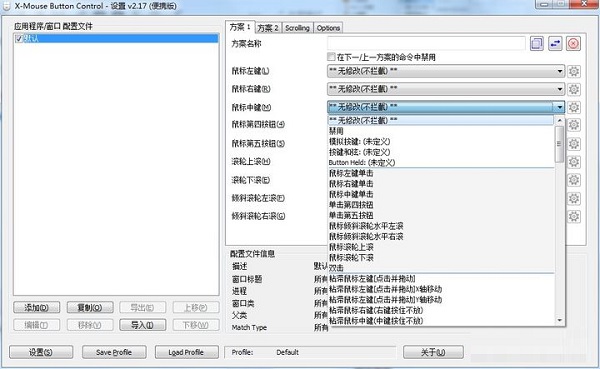The height and width of the screenshot is (369, 600).
Task: Choose 模拟按键: (未定义) from list
Action: click(x=441, y=142)
